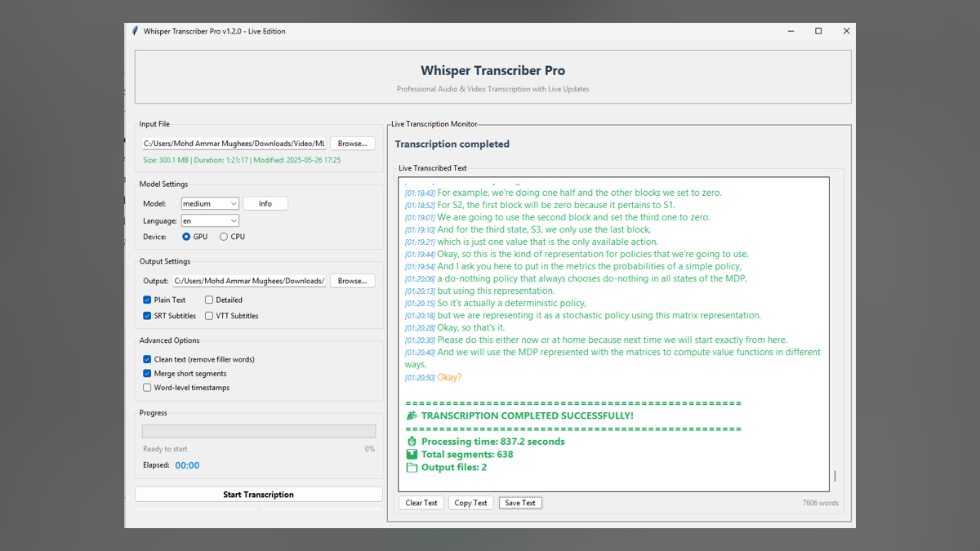Uncheck Merge short segments

pos(147,373)
